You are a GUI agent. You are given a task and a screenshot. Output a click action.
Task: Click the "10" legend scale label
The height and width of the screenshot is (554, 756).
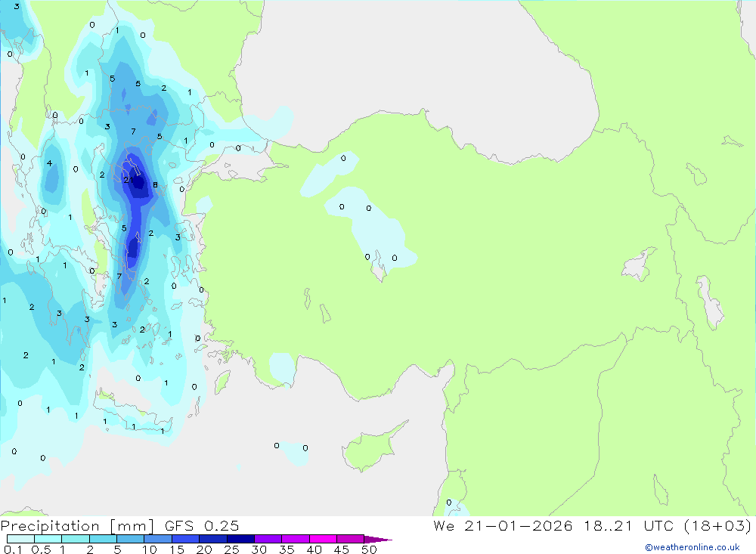coord(150,549)
